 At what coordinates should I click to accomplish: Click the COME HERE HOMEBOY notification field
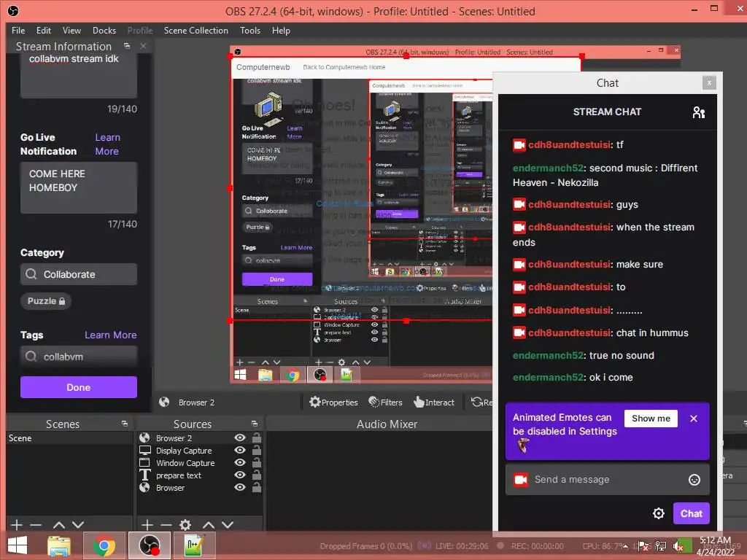click(x=79, y=187)
